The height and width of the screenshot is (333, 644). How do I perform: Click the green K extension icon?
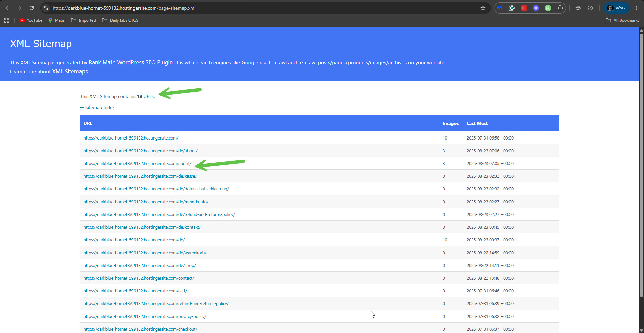[548, 8]
